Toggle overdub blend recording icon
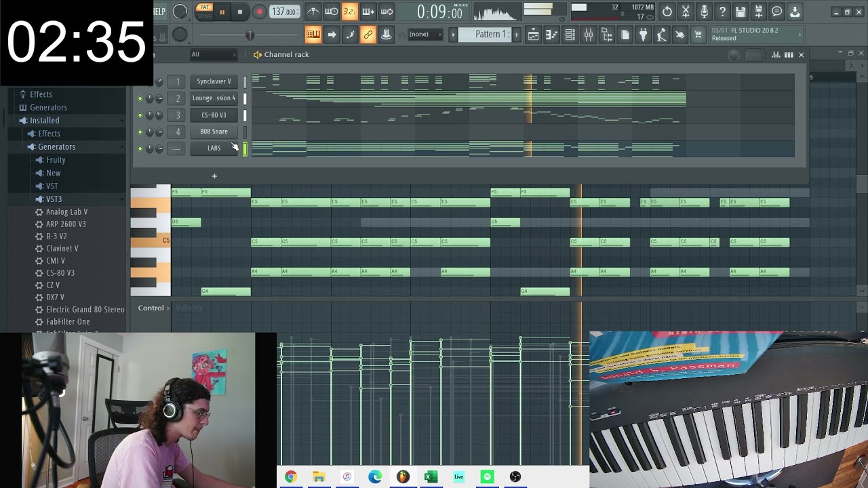Screen dimensions: 868x488 [368, 12]
